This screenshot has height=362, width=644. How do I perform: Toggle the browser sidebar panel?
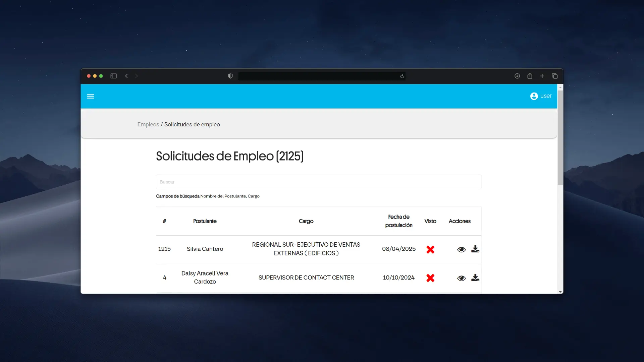point(114,76)
